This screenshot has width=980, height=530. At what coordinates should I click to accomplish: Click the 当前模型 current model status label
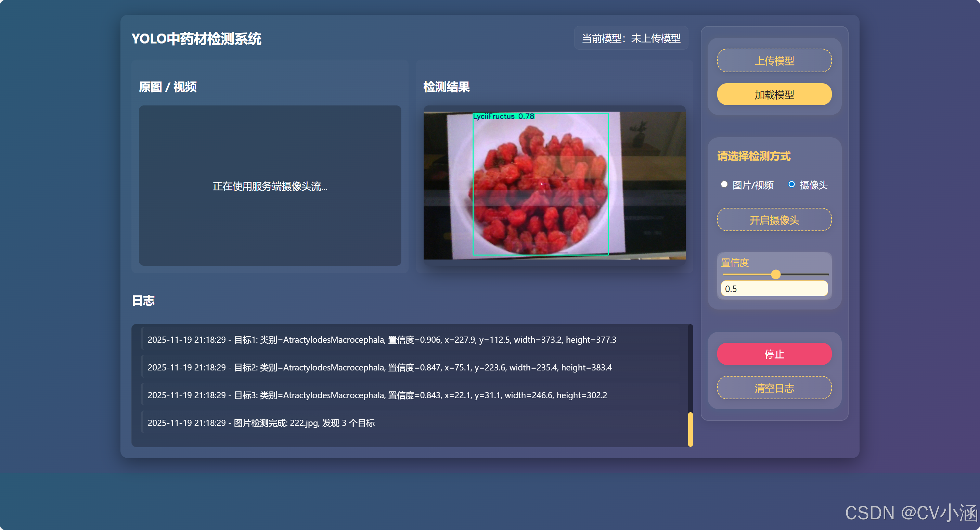631,38
